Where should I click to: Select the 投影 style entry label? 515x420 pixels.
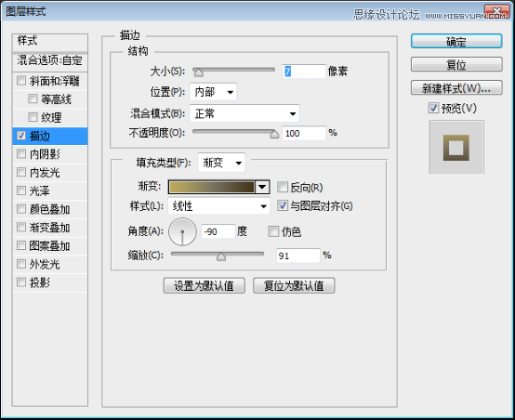[40, 282]
